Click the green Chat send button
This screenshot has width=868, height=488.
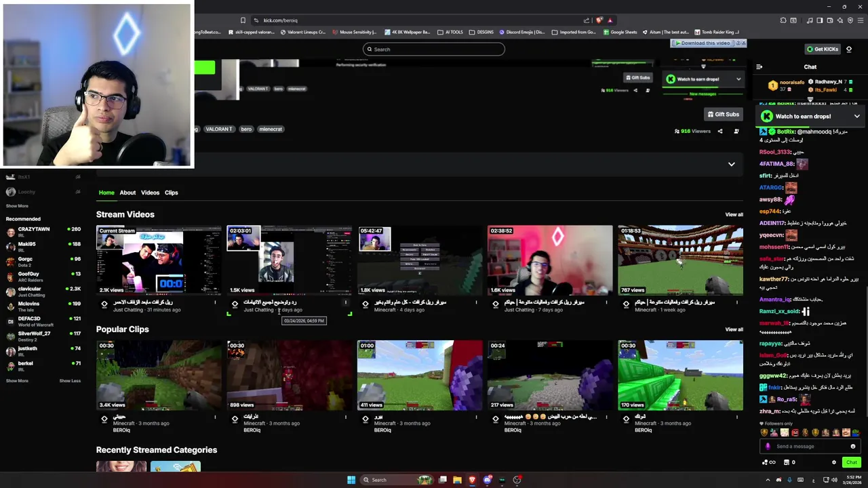[851, 463]
